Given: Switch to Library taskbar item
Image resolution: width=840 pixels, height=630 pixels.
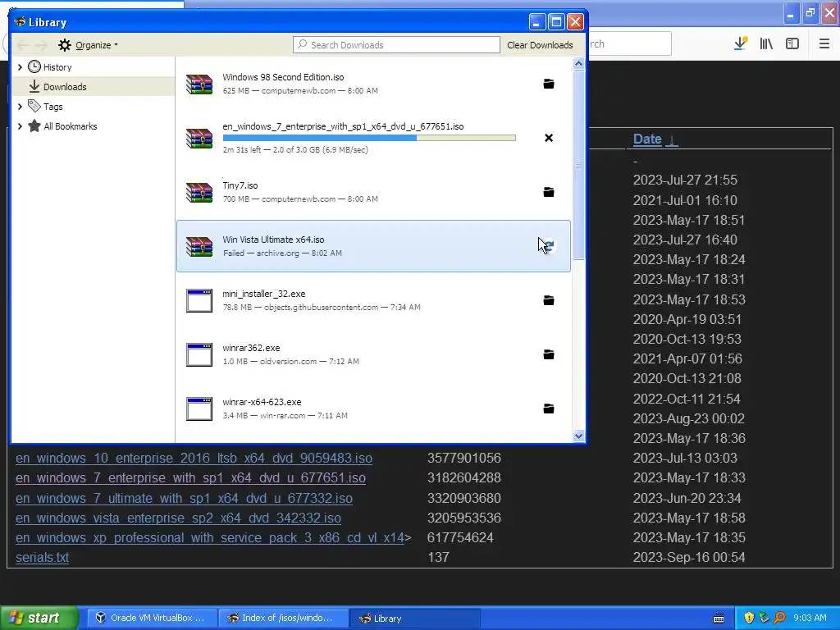Looking at the screenshot, I should [414, 618].
